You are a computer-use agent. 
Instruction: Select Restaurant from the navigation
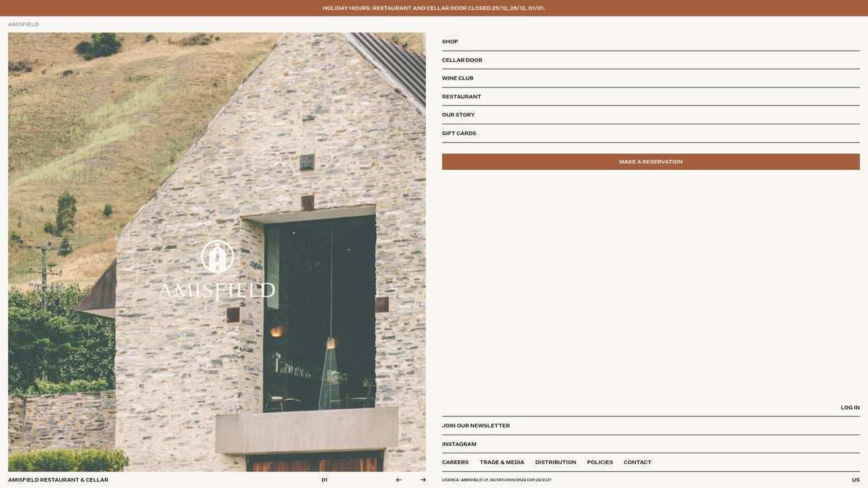coord(461,97)
